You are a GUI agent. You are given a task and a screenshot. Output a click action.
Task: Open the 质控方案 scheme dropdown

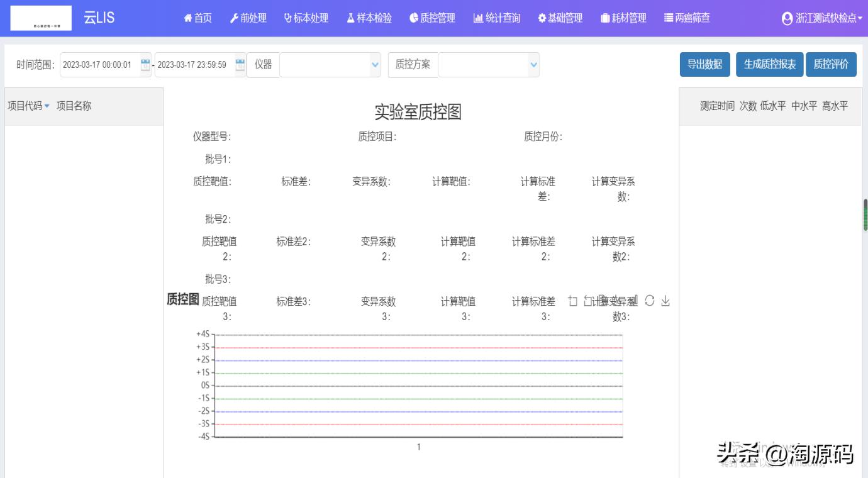pyautogui.click(x=489, y=65)
